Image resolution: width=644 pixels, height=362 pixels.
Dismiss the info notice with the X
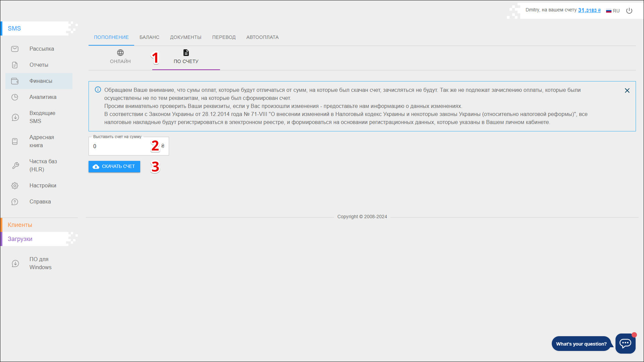(x=627, y=90)
